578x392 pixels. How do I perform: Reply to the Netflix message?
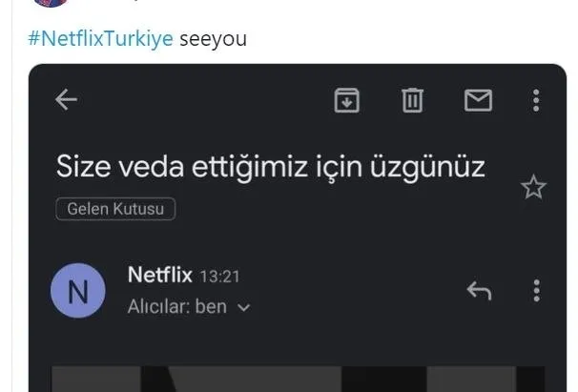pyautogui.click(x=479, y=291)
